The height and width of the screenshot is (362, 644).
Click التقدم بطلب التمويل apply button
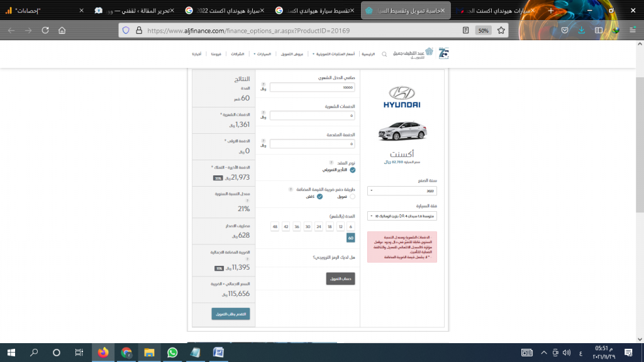[230, 314]
